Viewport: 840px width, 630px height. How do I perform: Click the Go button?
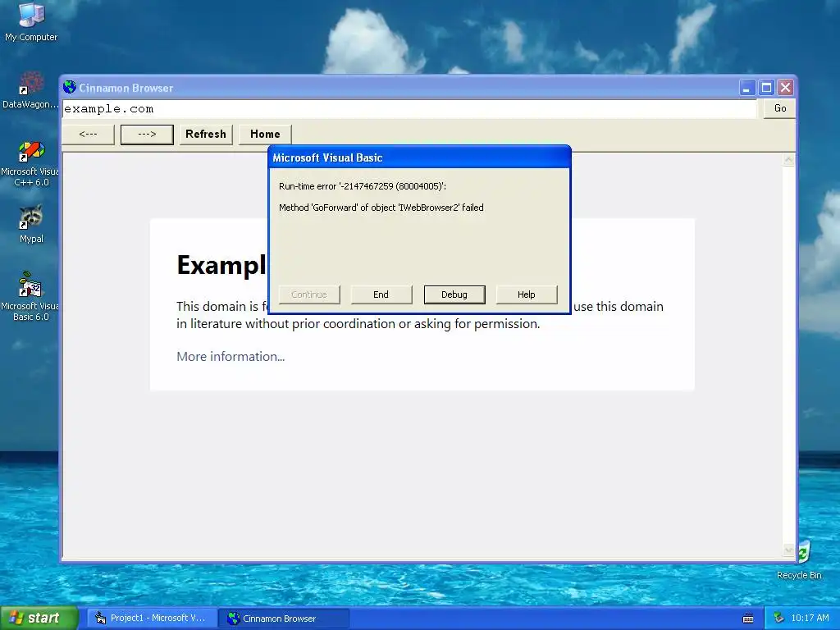click(779, 109)
